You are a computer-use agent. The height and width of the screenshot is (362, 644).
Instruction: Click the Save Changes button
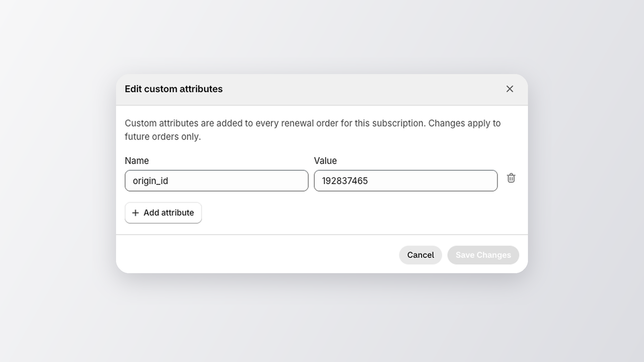click(x=483, y=255)
